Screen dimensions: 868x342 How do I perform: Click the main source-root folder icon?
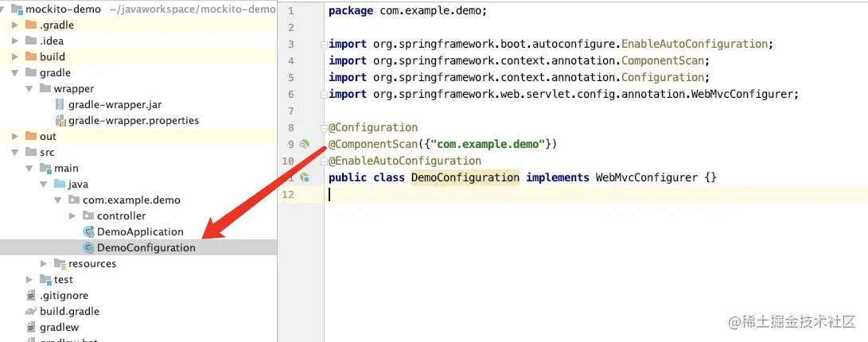[x=45, y=169]
